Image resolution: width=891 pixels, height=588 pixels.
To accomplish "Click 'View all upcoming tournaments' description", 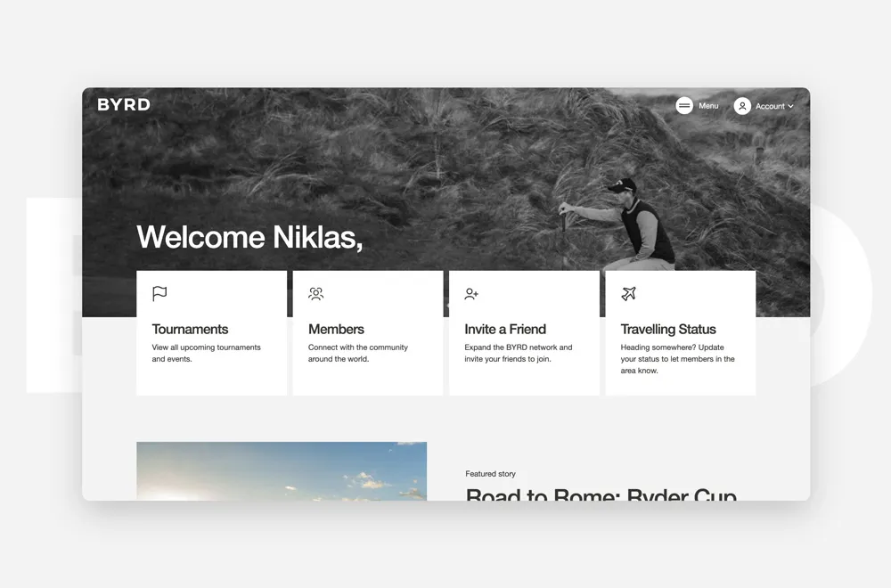I will [x=207, y=353].
